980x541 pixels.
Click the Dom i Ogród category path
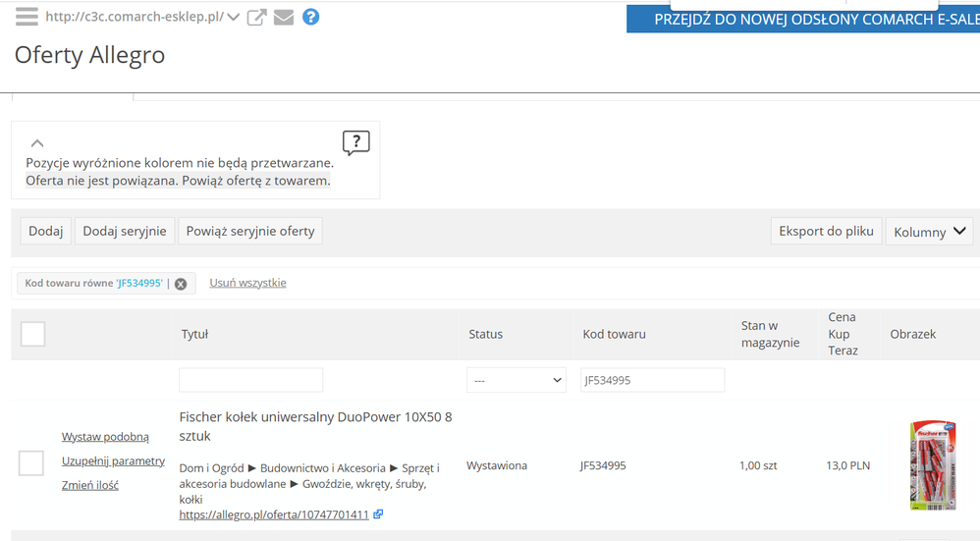[x=309, y=483]
